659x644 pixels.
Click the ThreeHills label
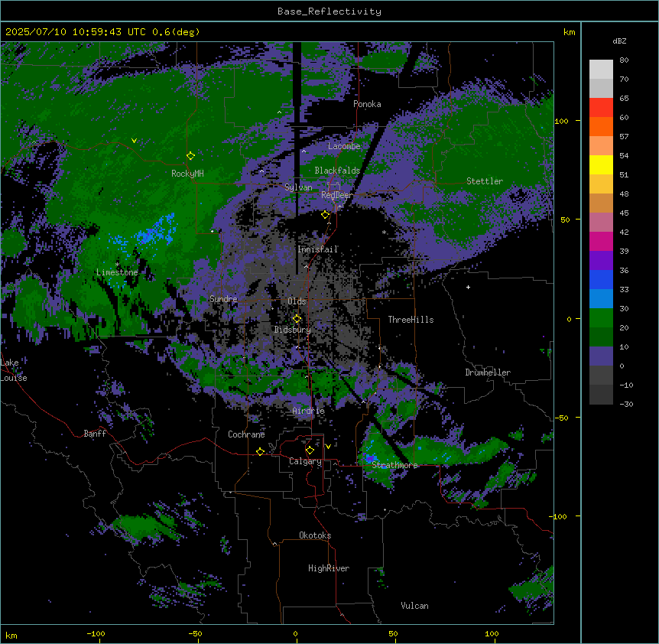tap(411, 320)
